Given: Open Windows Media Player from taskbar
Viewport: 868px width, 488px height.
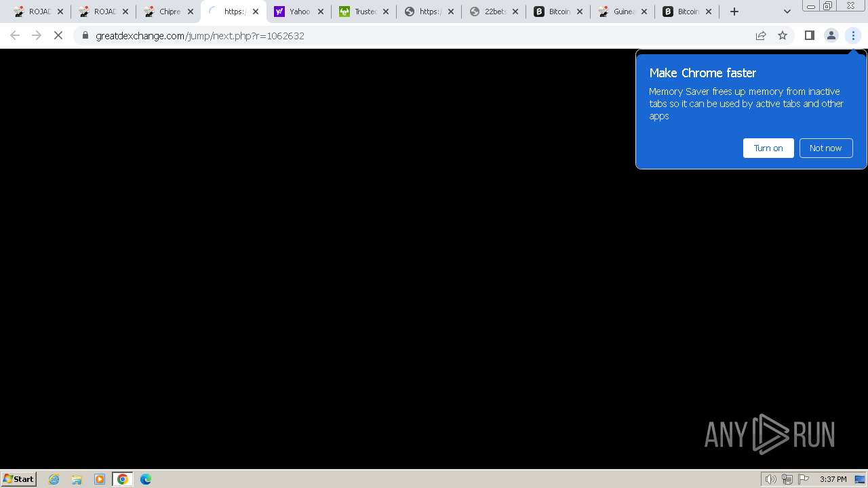Looking at the screenshot, I should click(100, 479).
